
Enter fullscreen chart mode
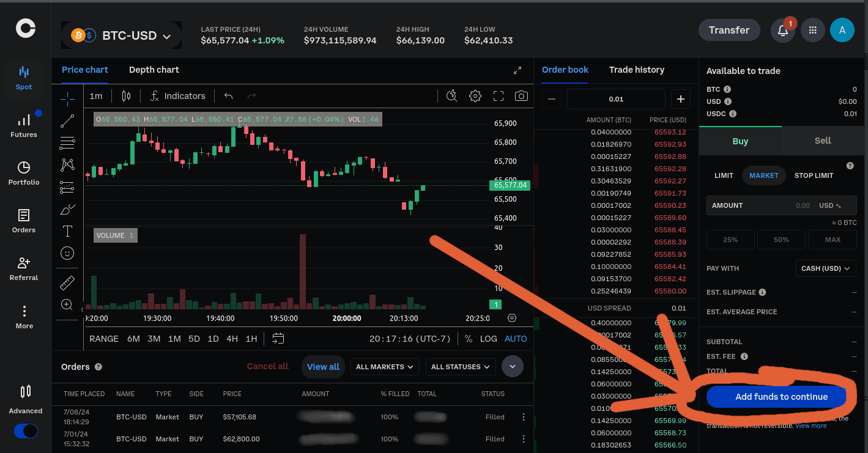(x=498, y=96)
